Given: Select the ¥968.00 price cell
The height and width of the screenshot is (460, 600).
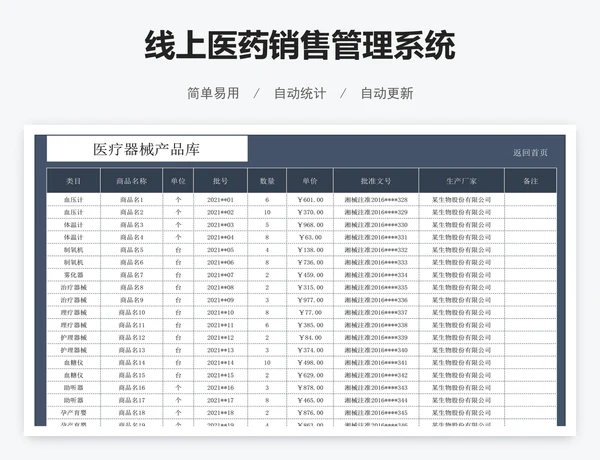Looking at the screenshot, I should 310,225.
